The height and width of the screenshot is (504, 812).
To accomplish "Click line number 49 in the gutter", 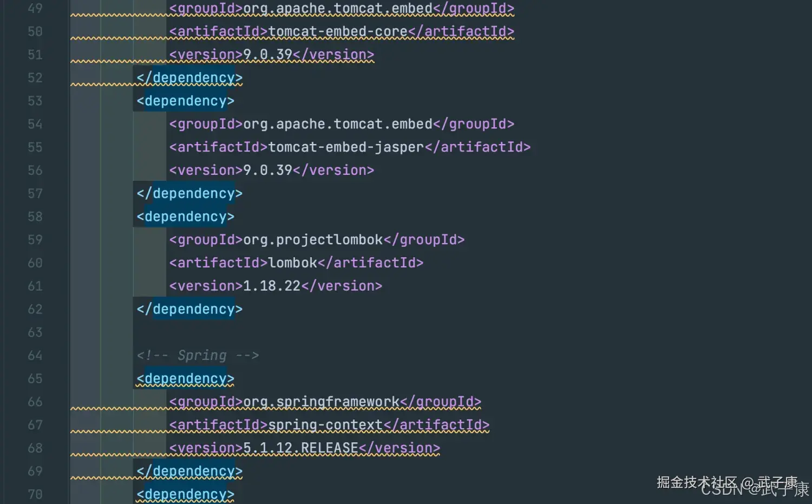I will pos(35,9).
